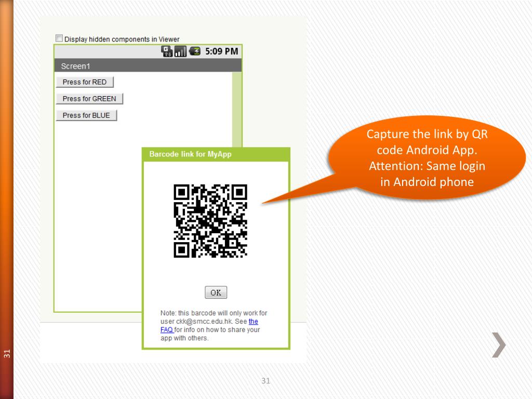Select the Screen1 title bar
The width and height of the screenshot is (532, 399).
(148, 65)
